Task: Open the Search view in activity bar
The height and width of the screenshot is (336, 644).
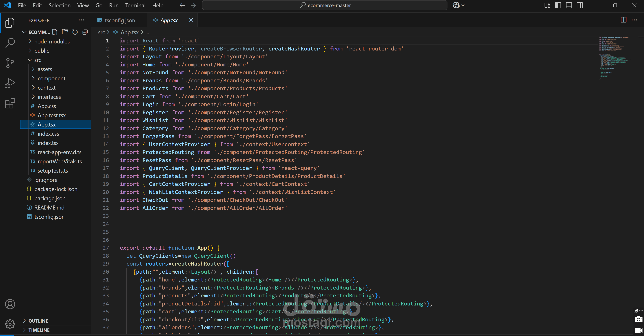Action: tap(10, 42)
